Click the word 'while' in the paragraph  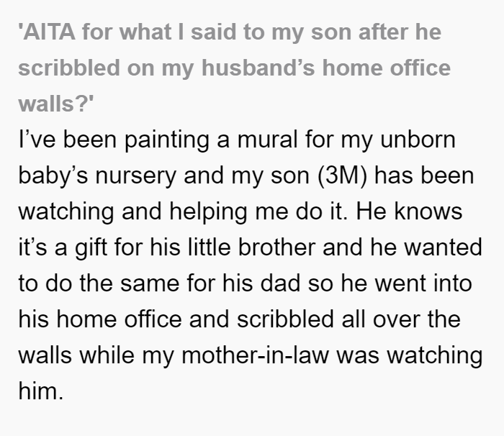coord(107,355)
